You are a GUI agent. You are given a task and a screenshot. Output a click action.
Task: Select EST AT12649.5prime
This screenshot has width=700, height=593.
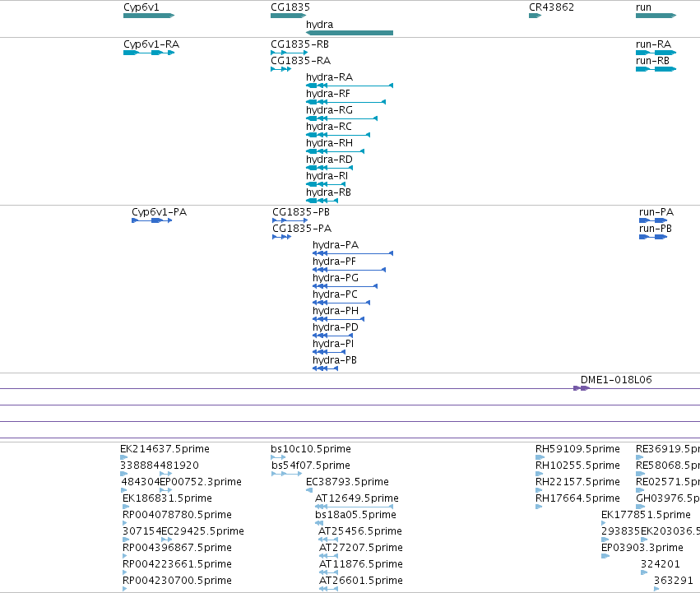[x=354, y=507]
